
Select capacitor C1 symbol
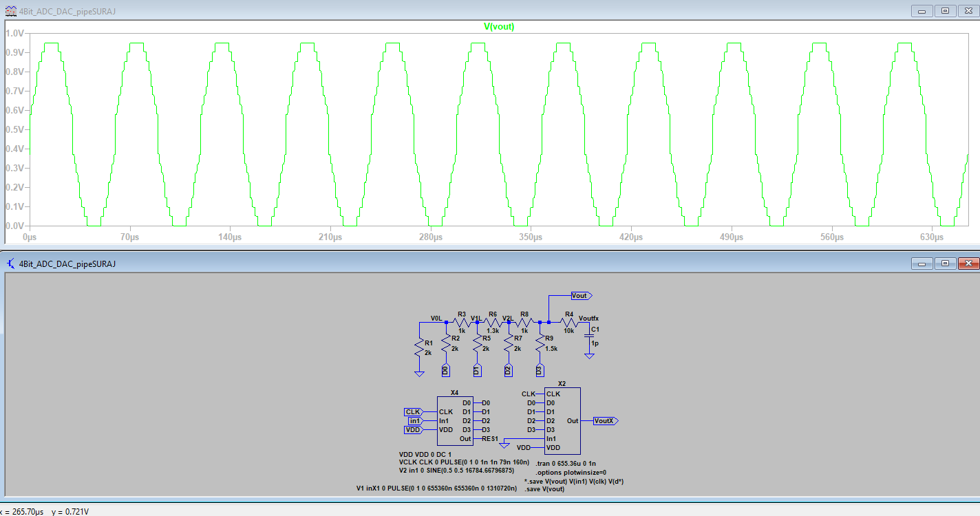click(x=589, y=336)
